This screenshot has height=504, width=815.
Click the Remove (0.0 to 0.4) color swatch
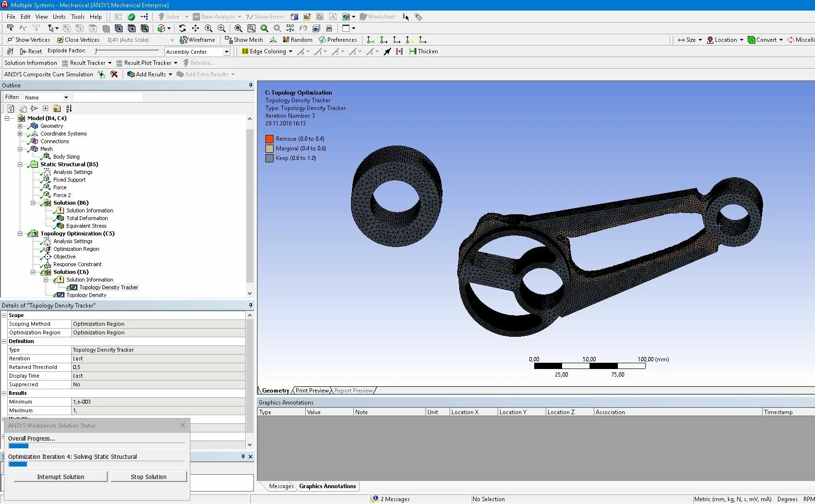tap(269, 139)
